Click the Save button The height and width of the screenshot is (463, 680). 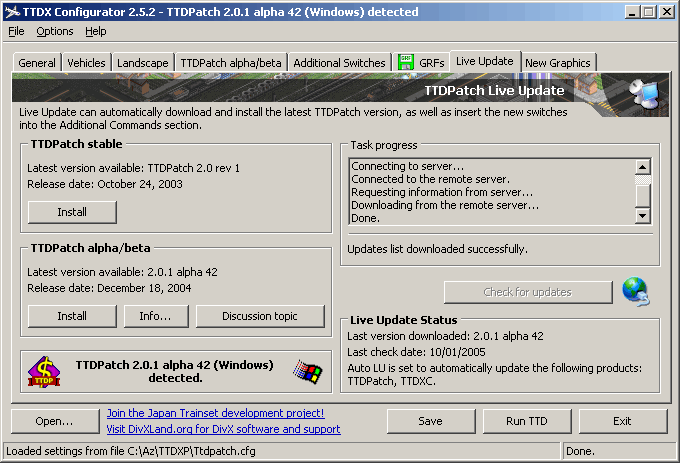pos(431,421)
